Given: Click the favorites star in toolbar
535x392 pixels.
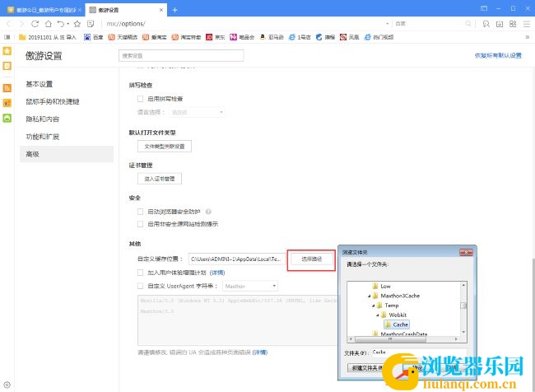Looking at the screenshot, I should click(77, 24).
